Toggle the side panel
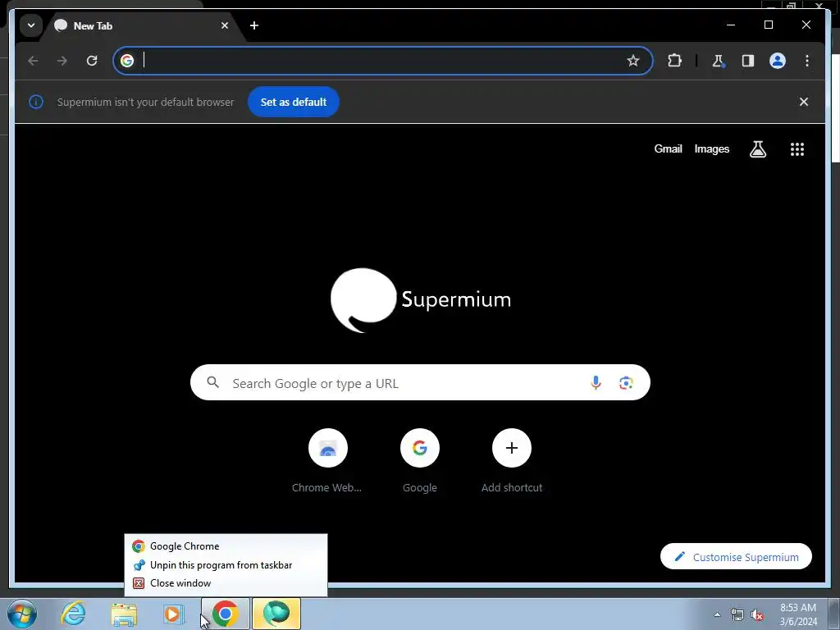The width and height of the screenshot is (840, 630). coord(748,61)
